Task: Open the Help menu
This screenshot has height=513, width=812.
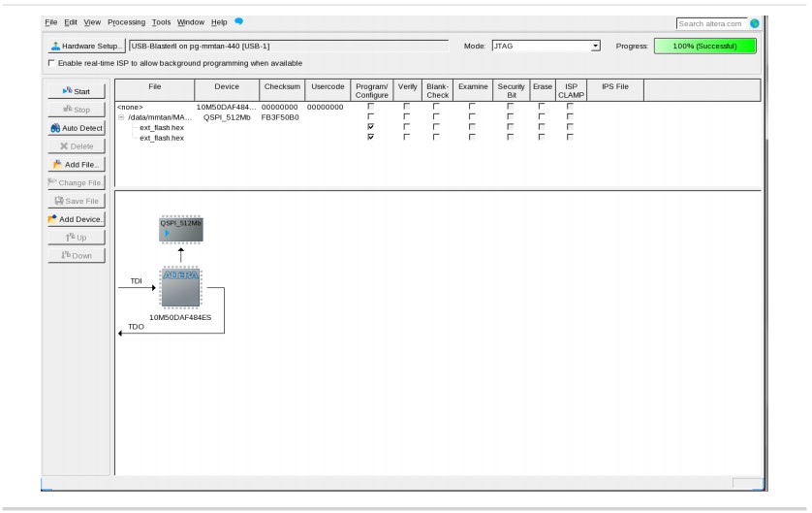Action: 219,22
